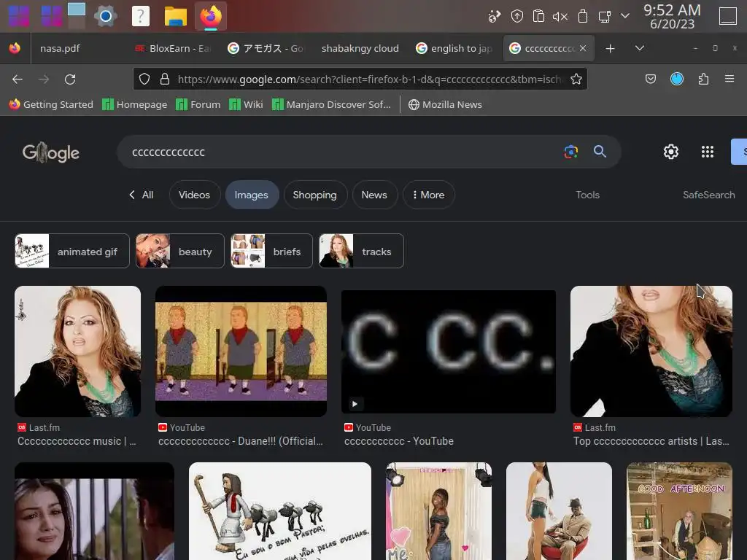Open a new tab with plus button
Image resolution: width=747 pixels, height=560 pixels.
611,49
